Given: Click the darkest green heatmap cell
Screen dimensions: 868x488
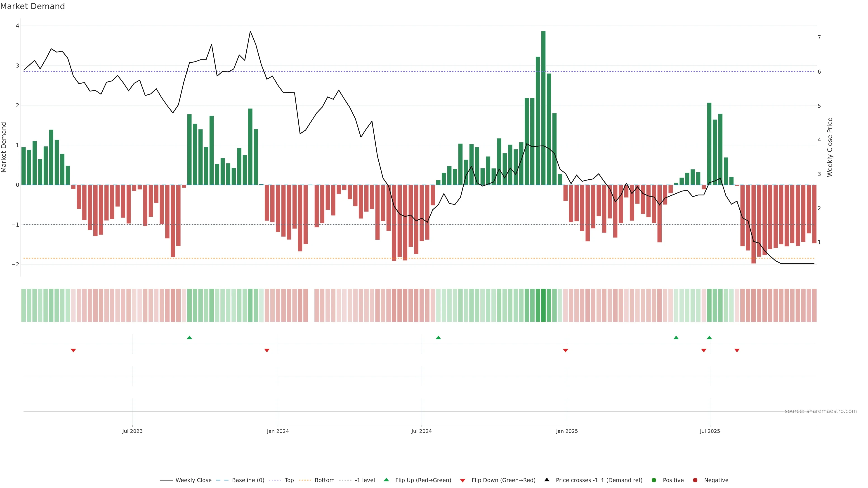Looking at the screenshot, I should [x=543, y=305].
